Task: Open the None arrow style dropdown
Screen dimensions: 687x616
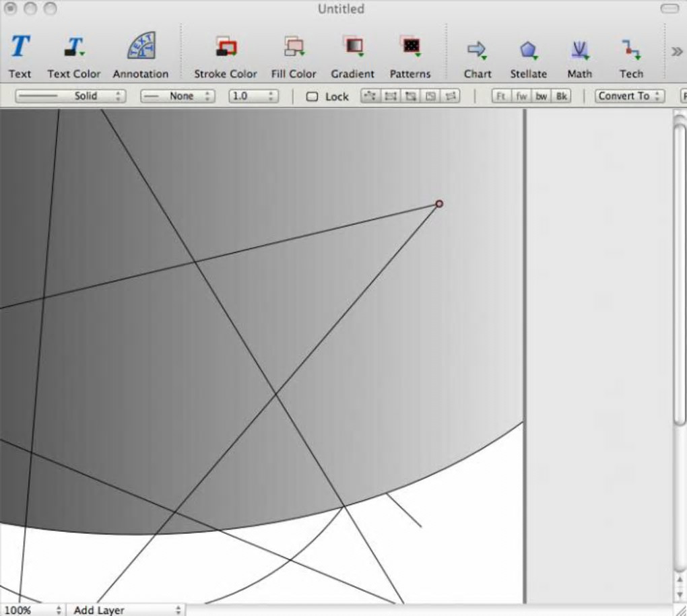Action: (177, 96)
